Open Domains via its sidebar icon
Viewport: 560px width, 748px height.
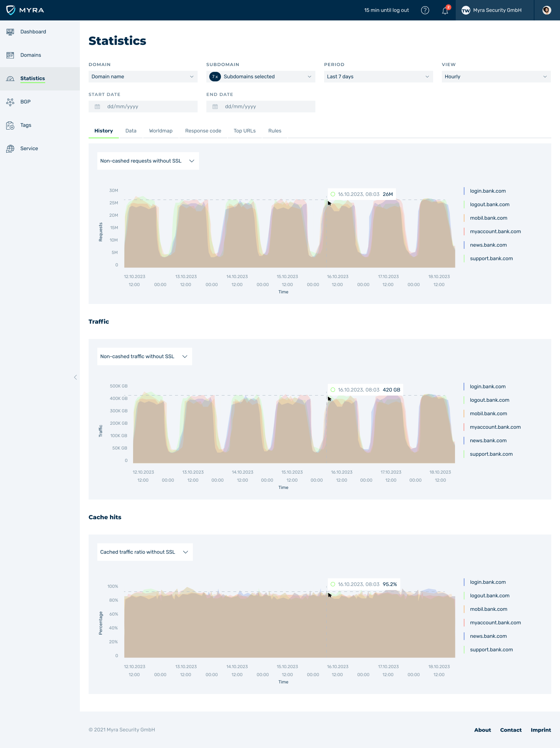pyautogui.click(x=10, y=55)
